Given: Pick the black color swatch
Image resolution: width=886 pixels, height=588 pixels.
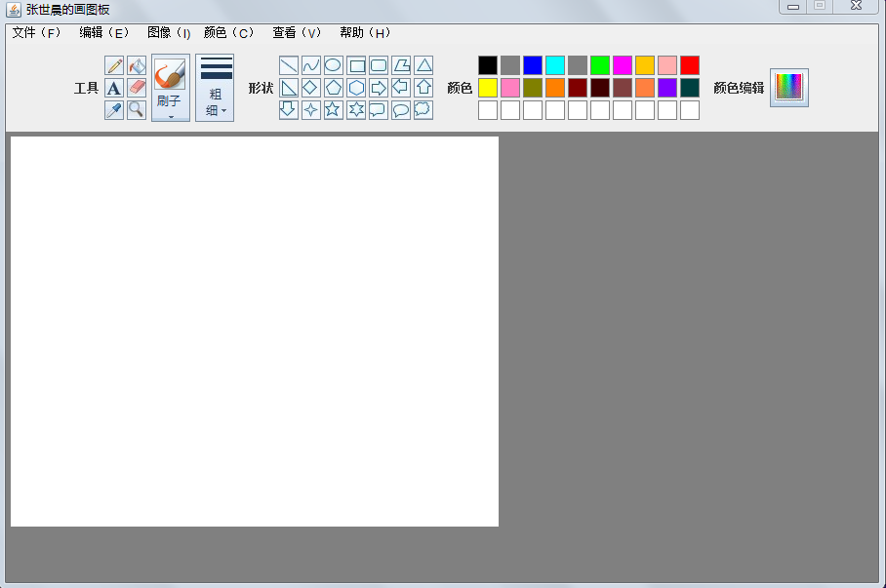Looking at the screenshot, I should [488, 65].
